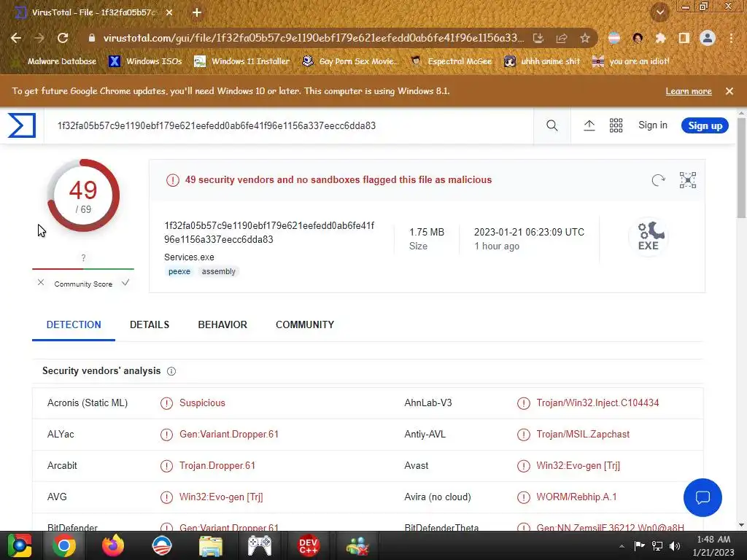Click the community score bar
This screenshot has height=560, width=747.
tap(83, 269)
